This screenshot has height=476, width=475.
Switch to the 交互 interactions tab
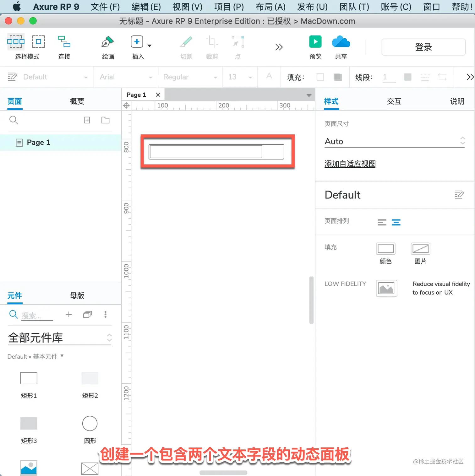point(394,101)
